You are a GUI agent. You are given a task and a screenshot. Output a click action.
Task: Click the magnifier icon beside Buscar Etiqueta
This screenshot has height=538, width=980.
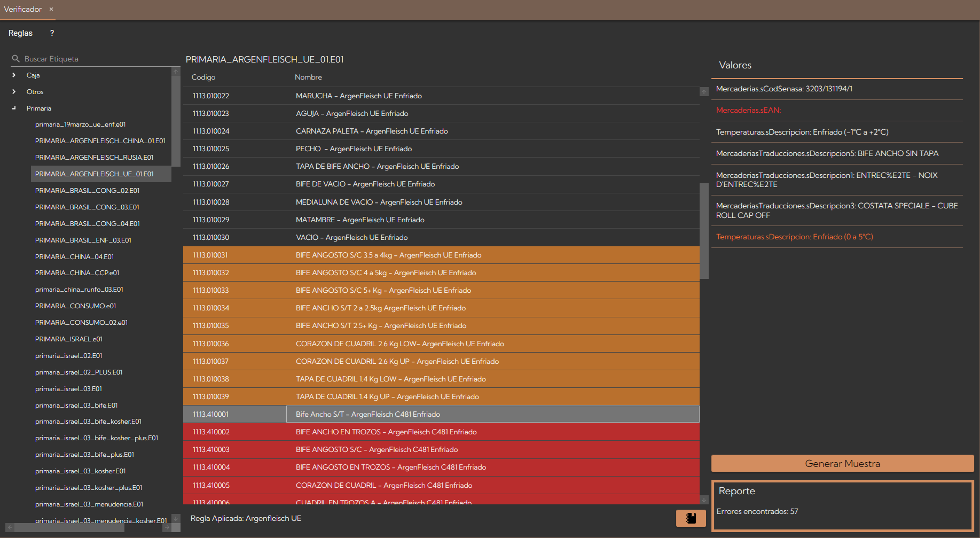click(x=16, y=59)
